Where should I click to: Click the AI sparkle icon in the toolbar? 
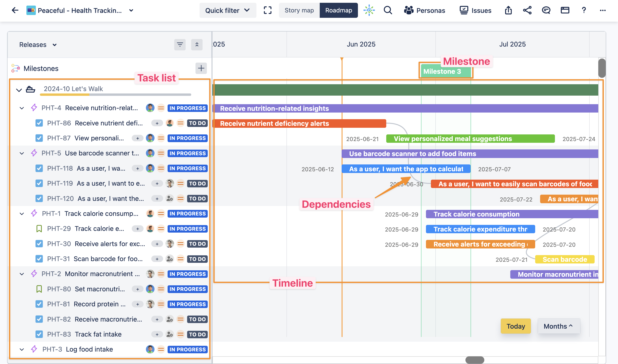pyautogui.click(x=369, y=10)
